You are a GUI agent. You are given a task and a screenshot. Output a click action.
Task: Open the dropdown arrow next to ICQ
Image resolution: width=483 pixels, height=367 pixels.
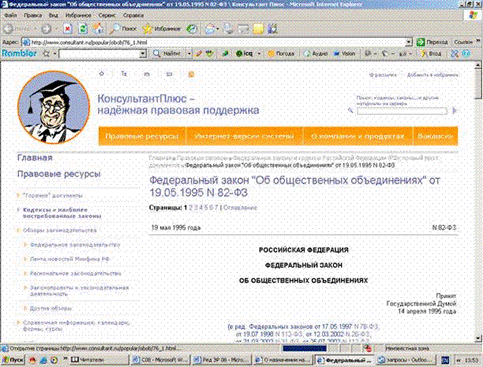(x=259, y=53)
